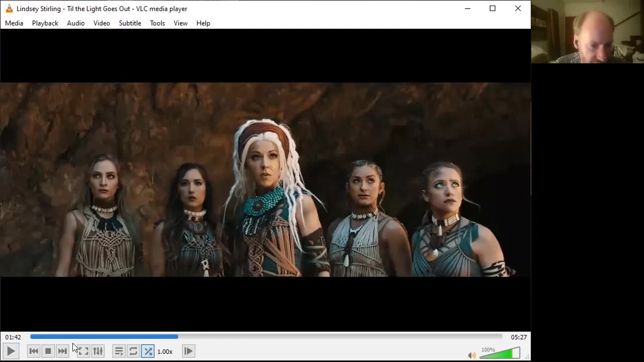The width and height of the screenshot is (644, 362).
Task: Seek within the blue progress bar
Action: [x=266, y=336]
